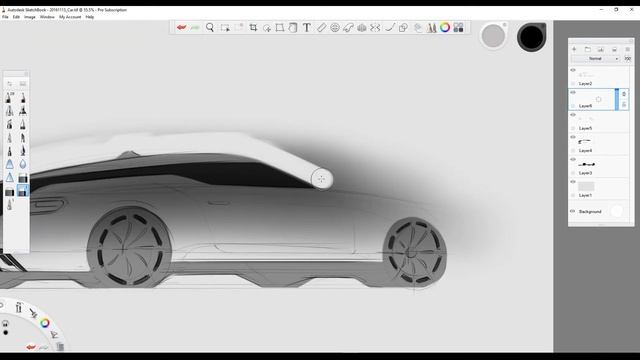Select the Layer3 thumbnail

pos(586,164)
